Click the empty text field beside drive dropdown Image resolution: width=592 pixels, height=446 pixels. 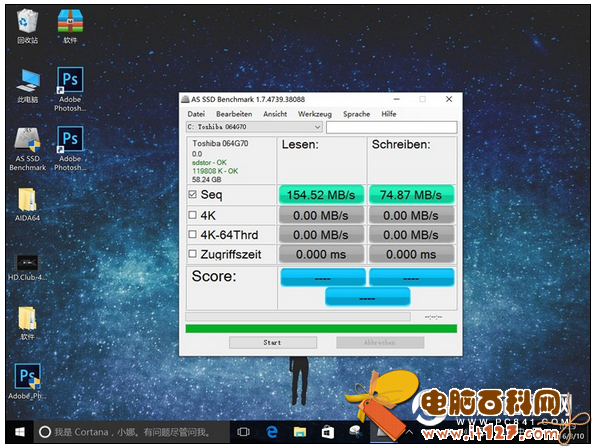(392, 127)
